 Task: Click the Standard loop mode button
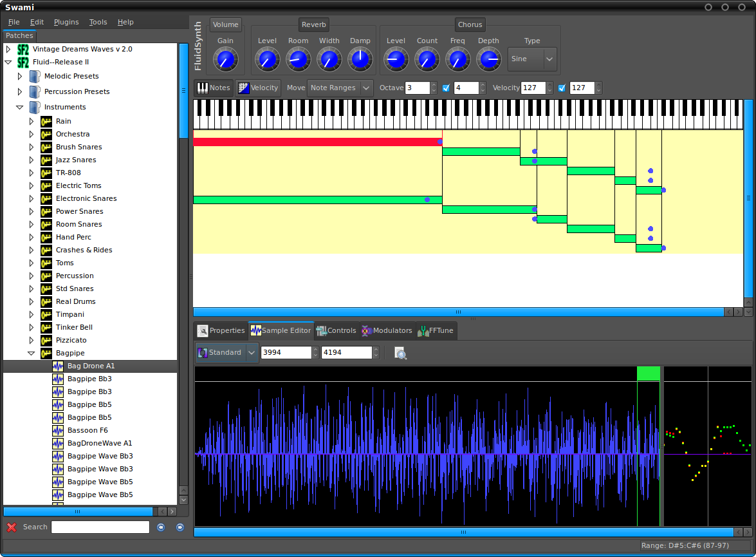tap(220, 353)
